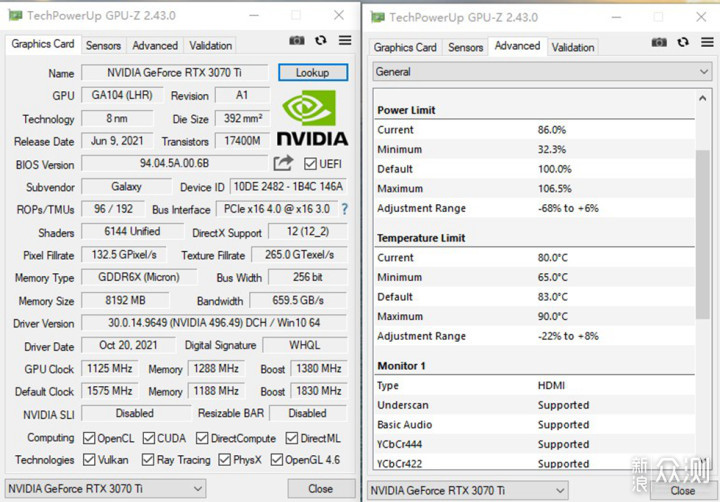This screenshot has height=502, width=720.
Task: Click the Monitor 1 Type HDMI row
Action: (534, 386)
